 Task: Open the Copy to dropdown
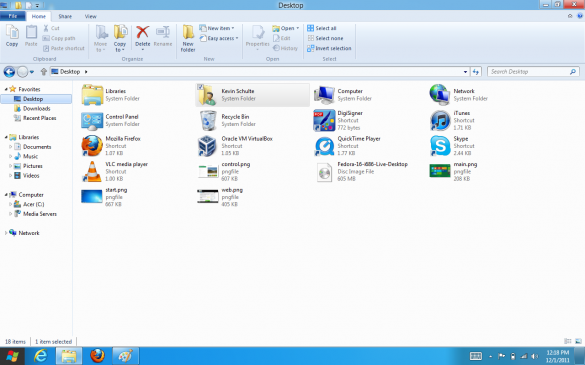(x=120, y=38)
